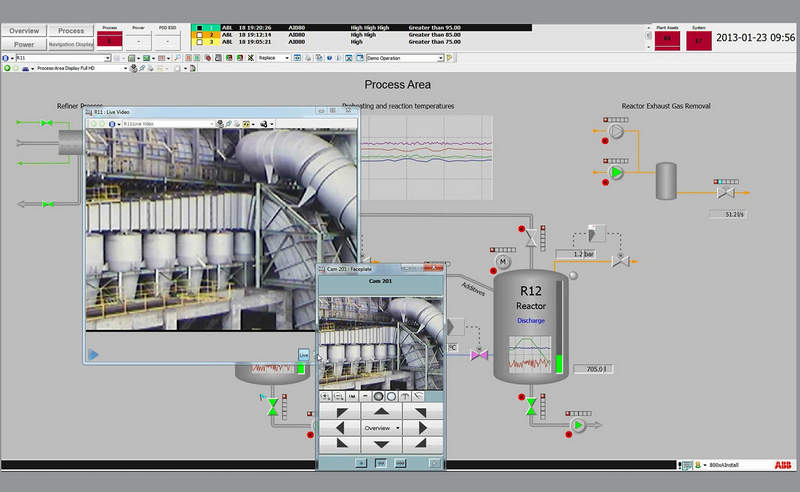Open the Navigation Display tab
Image resolution: width=800 pixels, height=492 pixels.
[71, 44]
